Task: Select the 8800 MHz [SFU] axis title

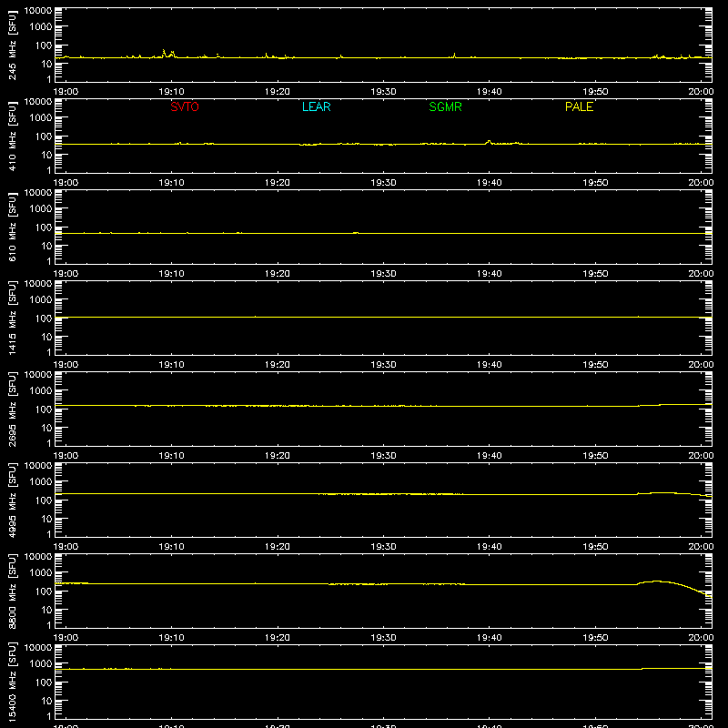Action: click(13, 591)
